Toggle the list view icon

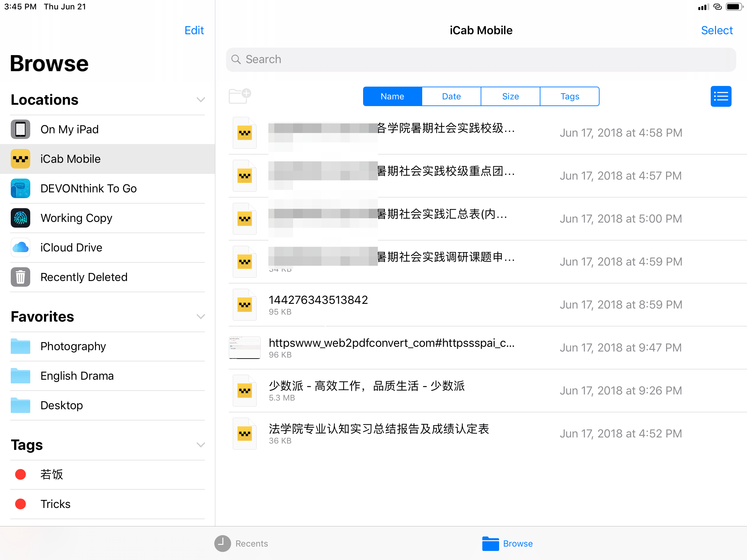click(x=720, y=97)
